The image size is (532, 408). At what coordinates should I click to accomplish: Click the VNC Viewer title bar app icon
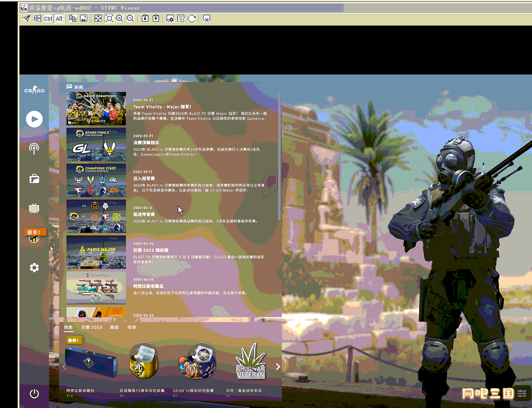[x=23, y=8]
